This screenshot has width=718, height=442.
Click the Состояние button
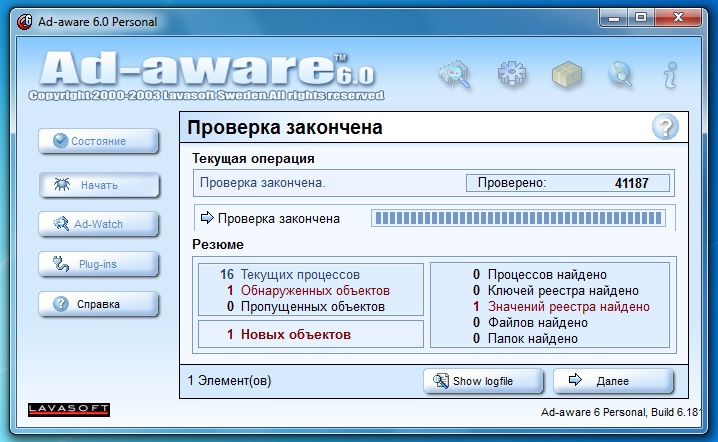98,141
